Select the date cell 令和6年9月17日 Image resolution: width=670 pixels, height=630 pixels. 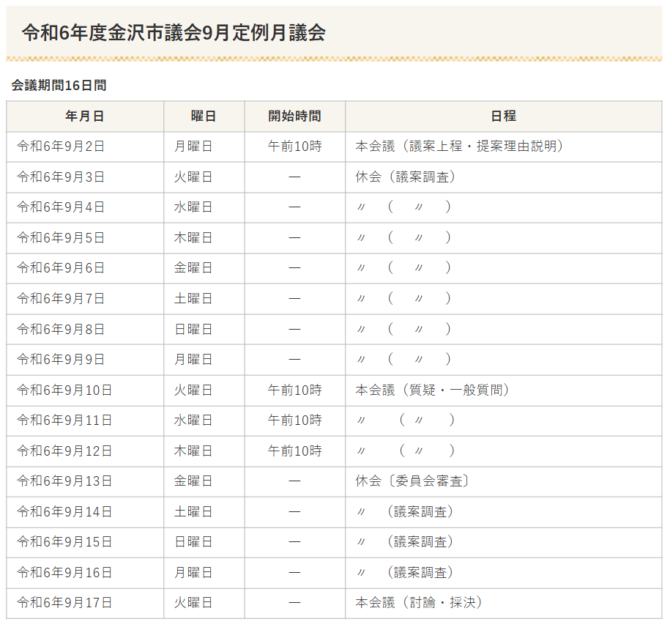point(85,603)
